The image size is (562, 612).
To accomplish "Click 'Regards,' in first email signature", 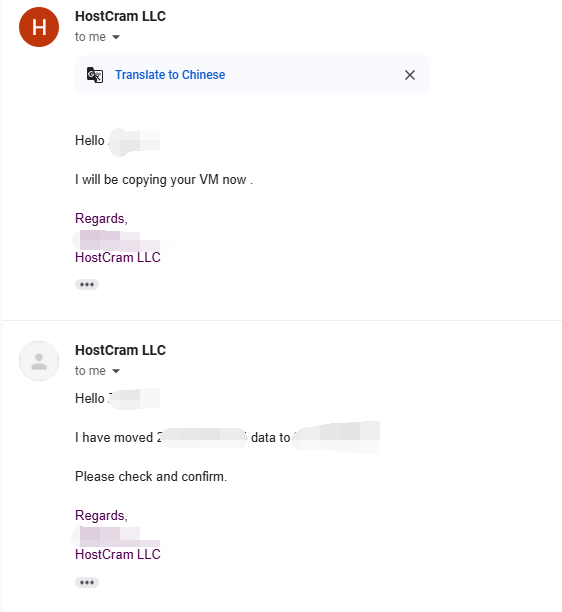I will [101, 219].
